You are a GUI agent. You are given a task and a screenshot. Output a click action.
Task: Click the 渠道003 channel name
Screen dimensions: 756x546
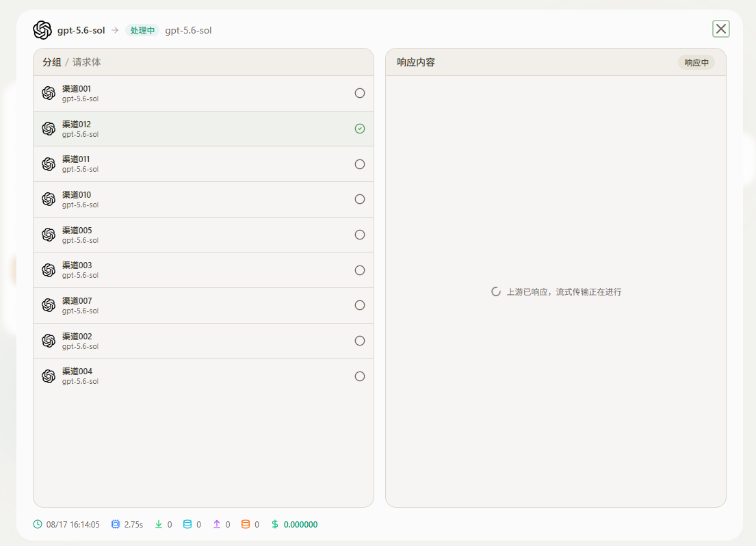tap(77, 265)
